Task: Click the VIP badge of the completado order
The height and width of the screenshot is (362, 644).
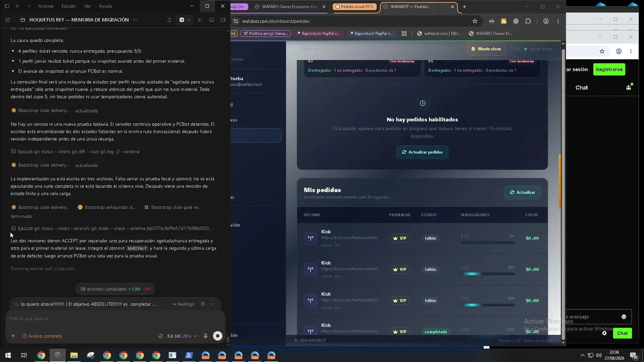Action: pyautogui.click(x=399, y=332)
